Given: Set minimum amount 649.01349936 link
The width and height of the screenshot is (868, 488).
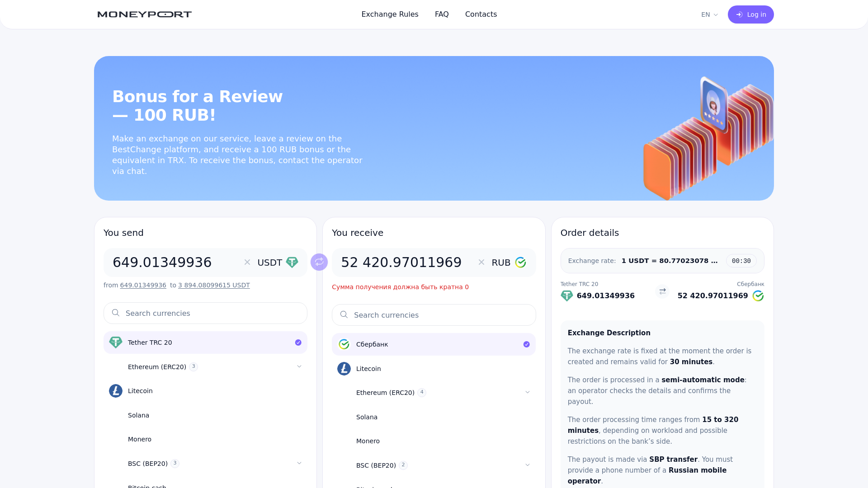Looking at the screenshot, I should [x=143, y=285].
